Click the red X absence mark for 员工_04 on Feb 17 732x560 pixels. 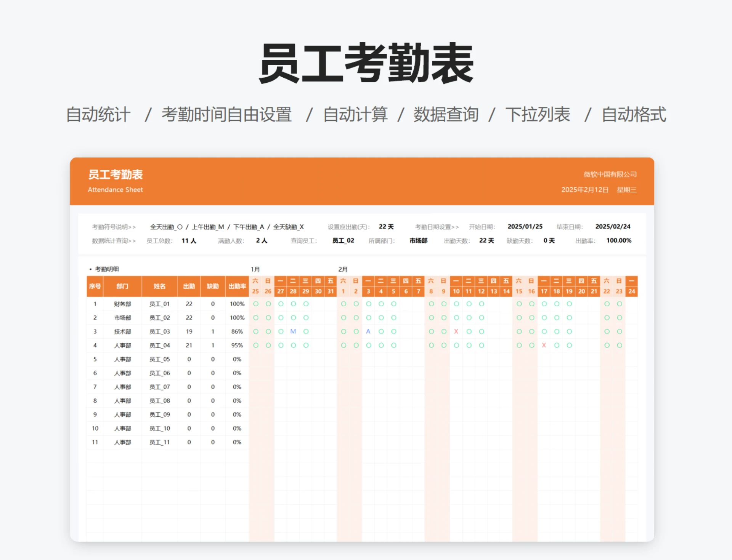(544, 345)
